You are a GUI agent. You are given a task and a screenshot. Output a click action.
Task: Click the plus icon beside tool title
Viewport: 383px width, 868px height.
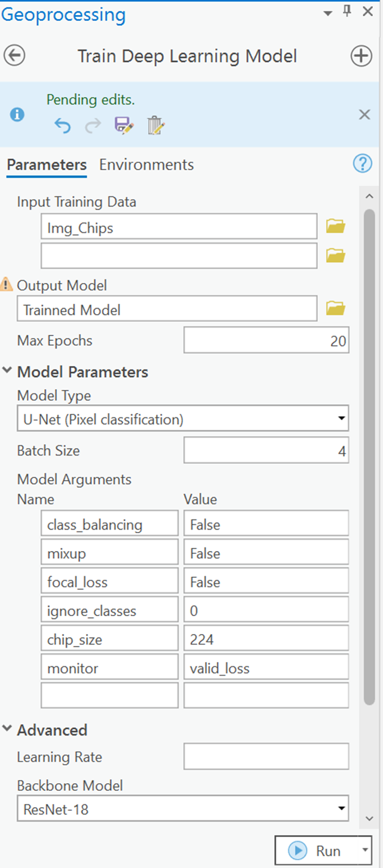(x=360, y=56)
